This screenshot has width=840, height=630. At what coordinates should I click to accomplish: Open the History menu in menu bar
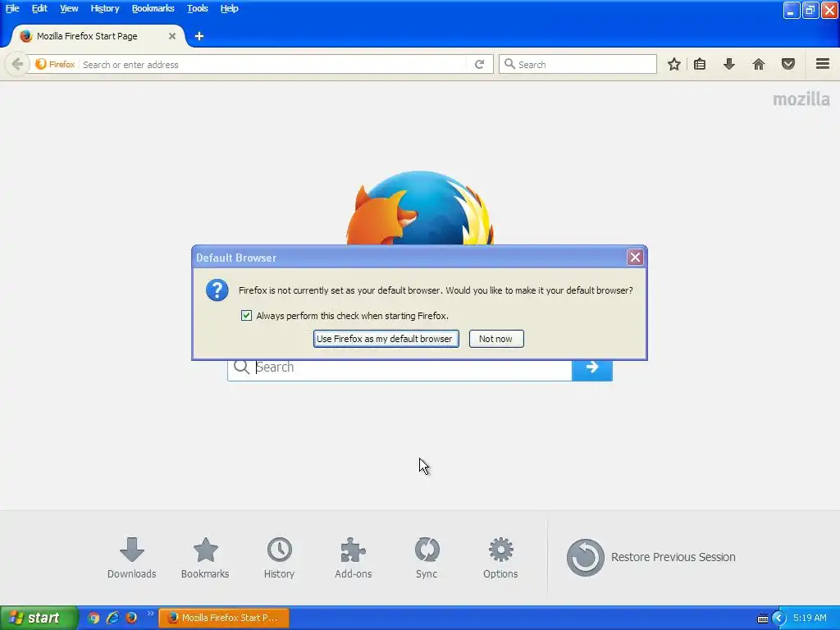tap(104, 8)
